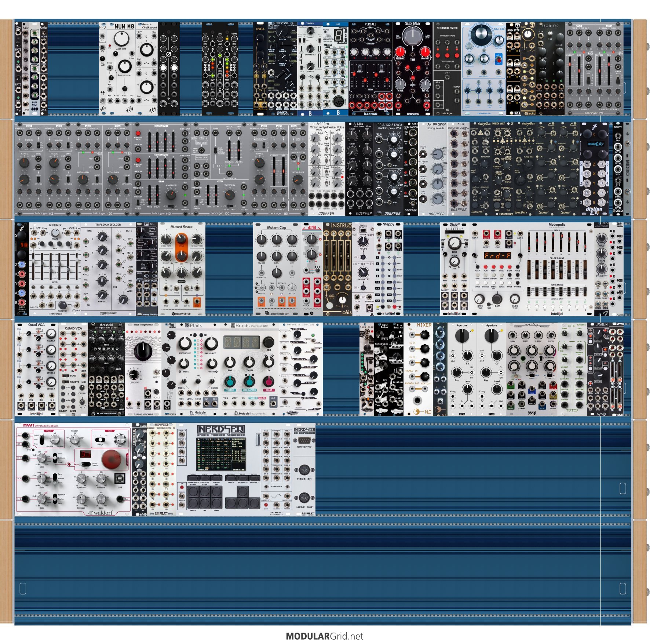Click the NerdSeq tracker display screen

click(x=221, y=454)
